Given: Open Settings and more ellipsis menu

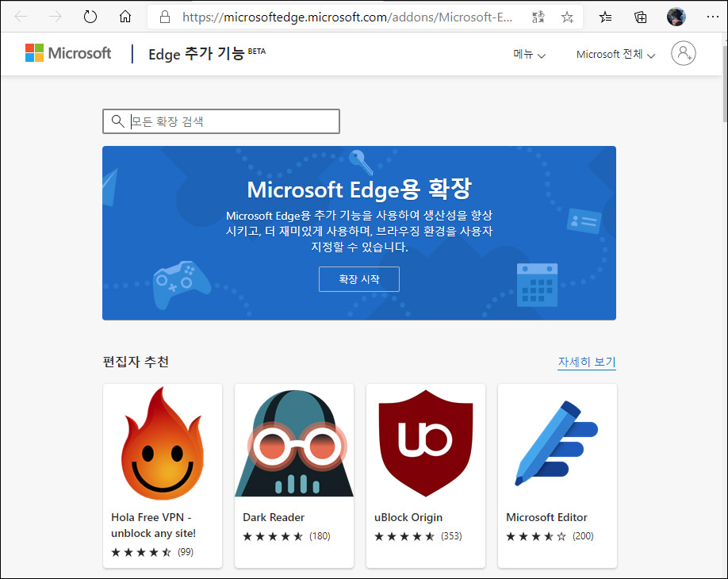Looking at the screenshot, I should (x=713, y=17).
